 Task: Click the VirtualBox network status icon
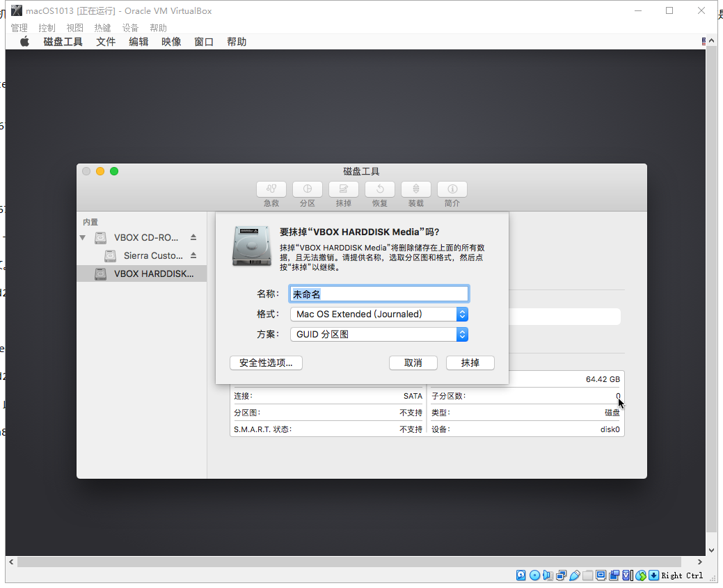tap(561, 575)
